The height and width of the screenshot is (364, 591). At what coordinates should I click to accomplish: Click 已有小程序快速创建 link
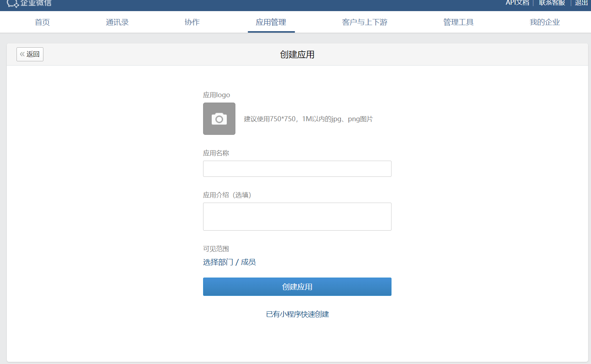pyautogui.click(x=297, y=314)
